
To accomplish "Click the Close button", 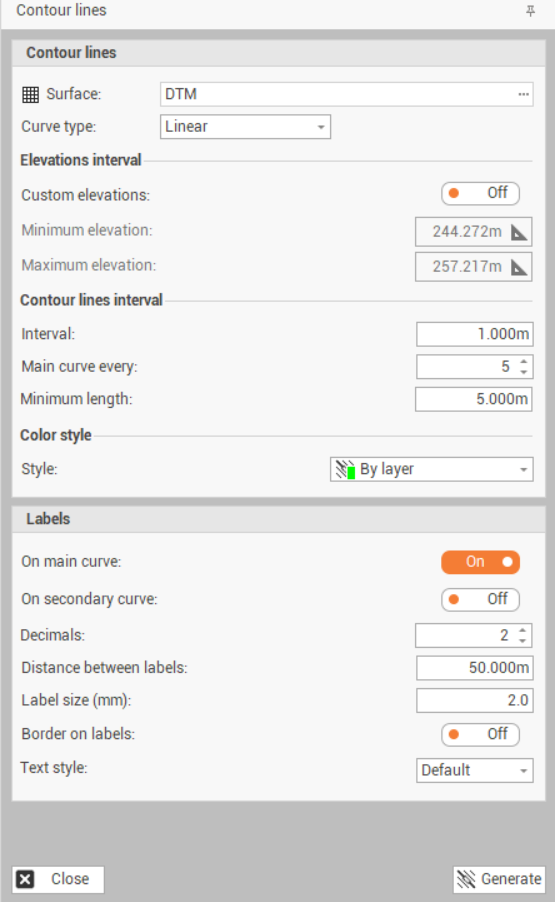I will [x=58, y=879].
